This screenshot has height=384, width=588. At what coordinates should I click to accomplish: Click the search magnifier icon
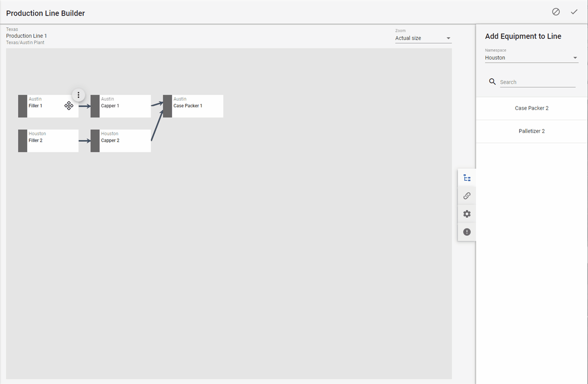point(492,82)
